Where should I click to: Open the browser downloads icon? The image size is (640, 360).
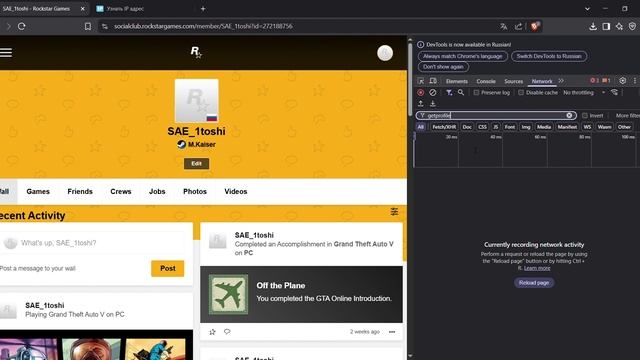(593, 26)
